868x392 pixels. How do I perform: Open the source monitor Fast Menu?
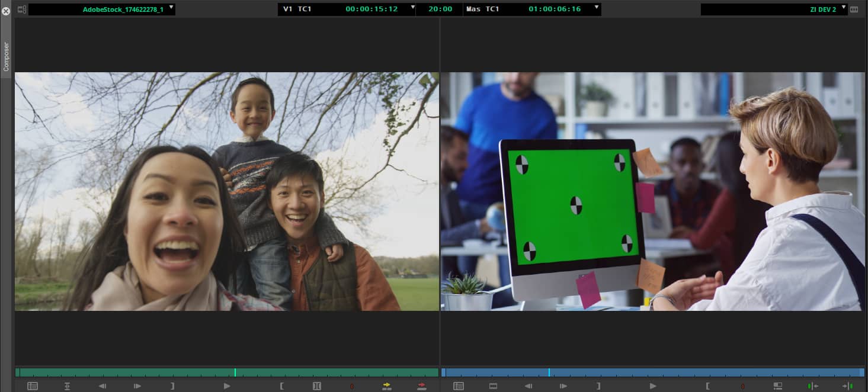[x=33, y=386]
